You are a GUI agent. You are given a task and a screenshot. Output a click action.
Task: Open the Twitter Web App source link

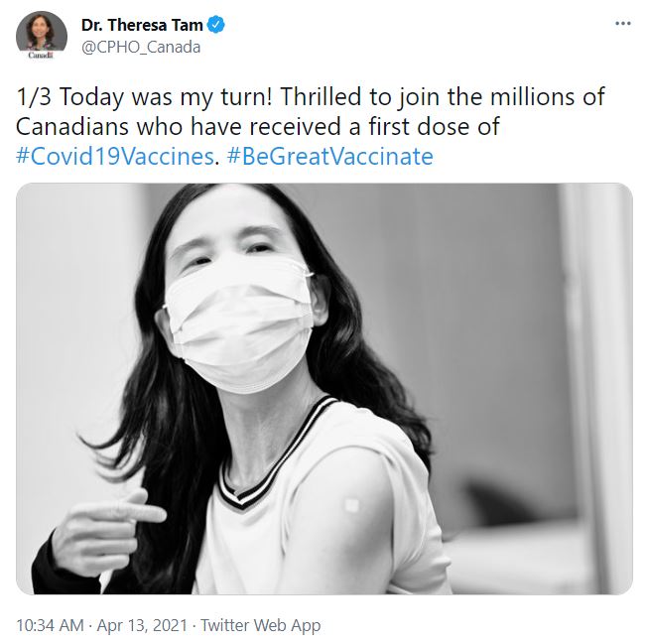pos(260,625)
